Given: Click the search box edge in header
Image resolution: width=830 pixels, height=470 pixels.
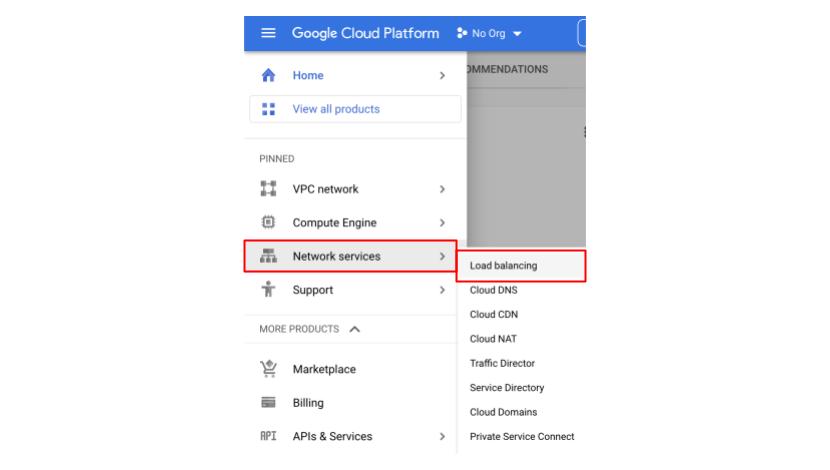Looking at the screenshot, I should coord(582,33).
